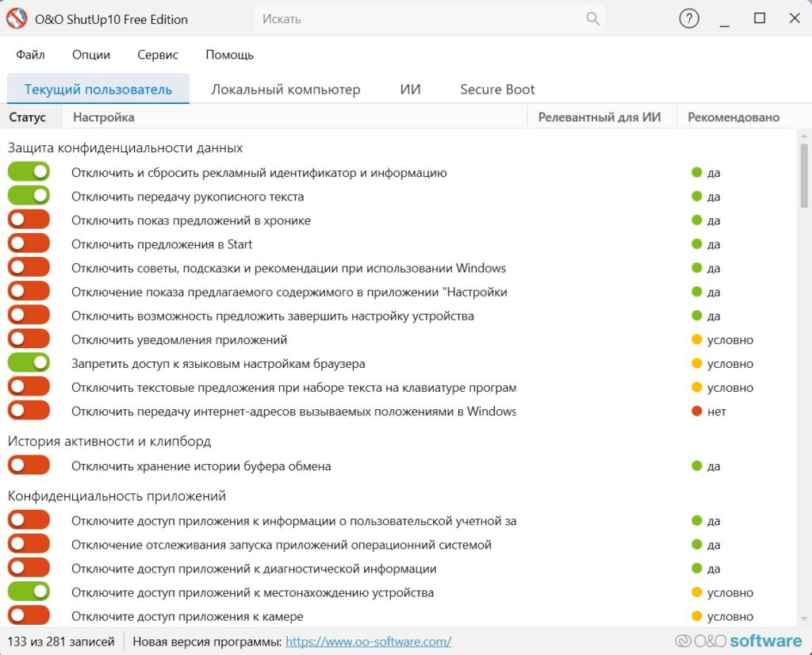
Task: Click the 'Конфиденциальность приложений' group header
Action: (x=117, y=496)
